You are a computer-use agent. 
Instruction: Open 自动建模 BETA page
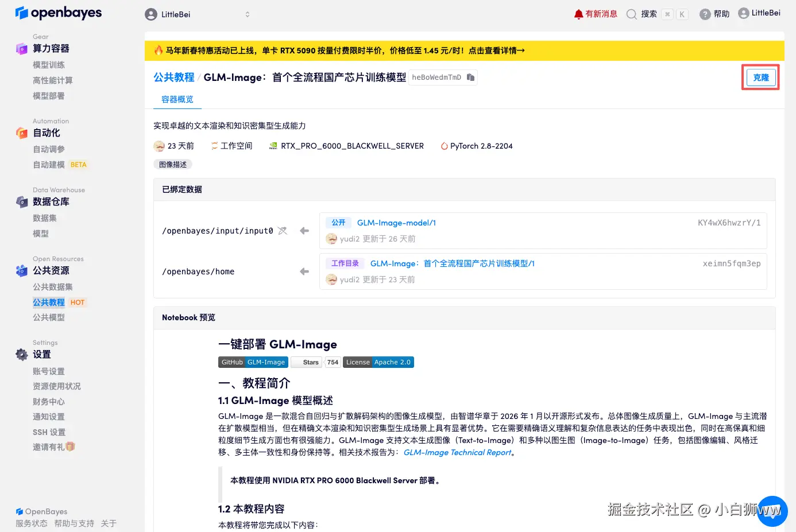(60, 165)
